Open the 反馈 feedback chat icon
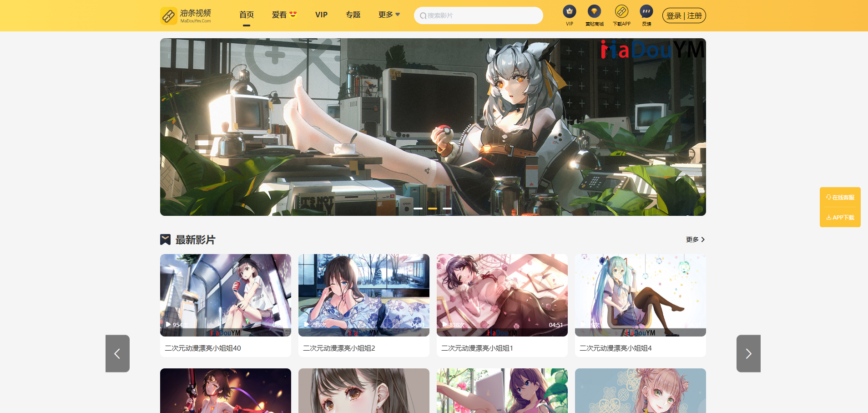 point(646,12)
